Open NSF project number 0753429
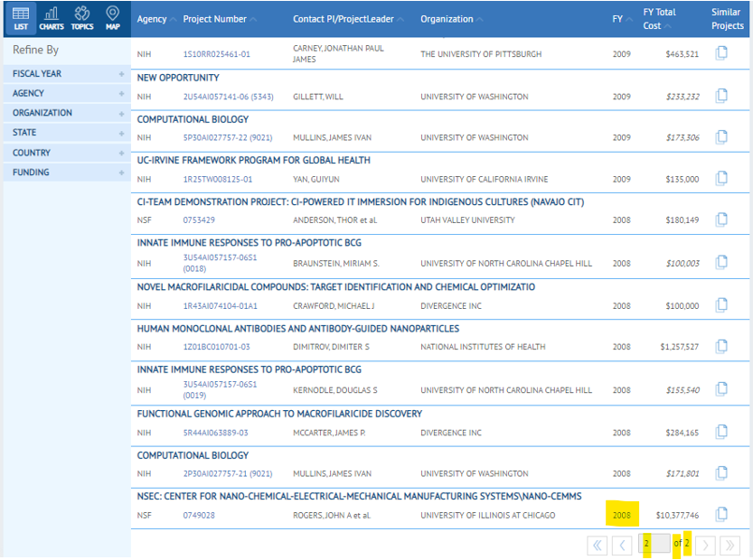This screenshot has height=560, width=753. 199,220
